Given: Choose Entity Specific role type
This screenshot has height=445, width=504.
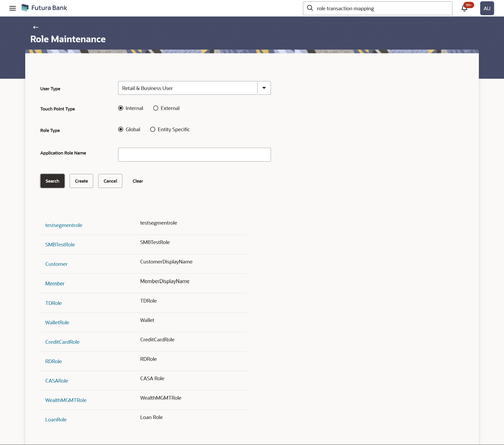Looking at the screenshot, I should click(x=153, y=130).
